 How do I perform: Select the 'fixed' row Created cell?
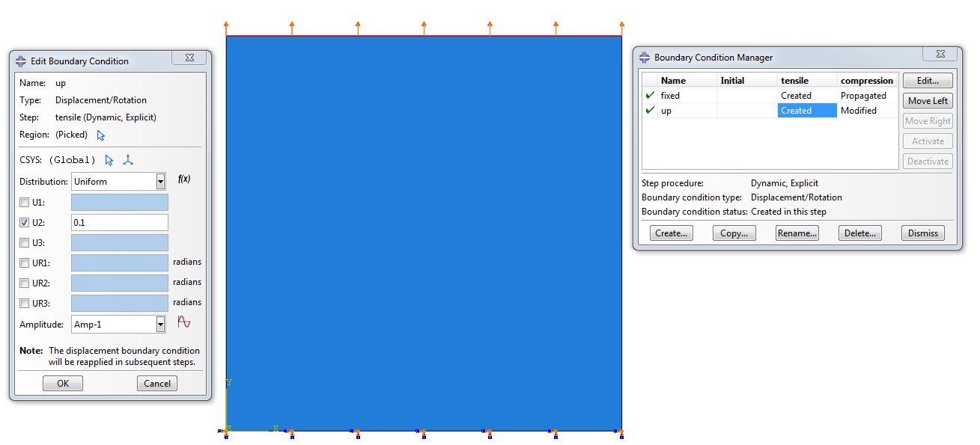pyautogui.click(x=807, y=96)
